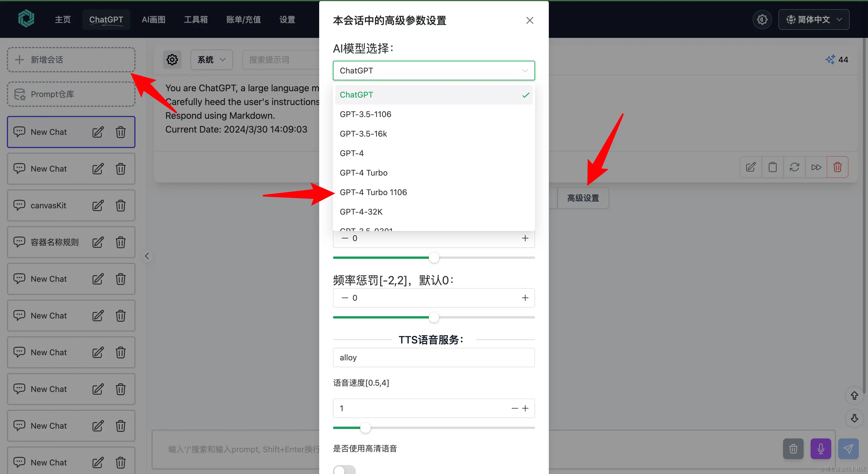Screen dimensions: 868x474
Task: Click the edit icon for 容器名称规则 chat
Action: 98,242
